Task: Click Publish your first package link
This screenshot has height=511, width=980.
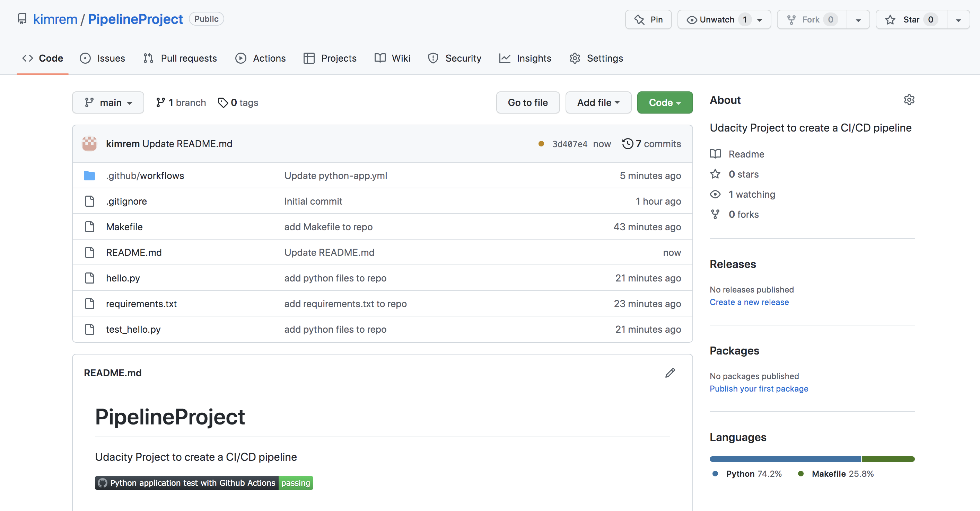Action: (759, 389)
